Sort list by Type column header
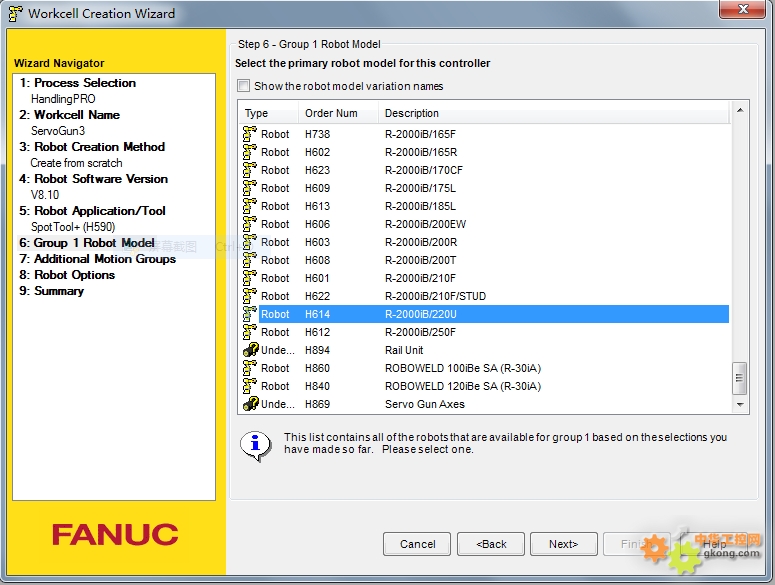The height and width of the screenshot is (585, 775). click(268, 113)
